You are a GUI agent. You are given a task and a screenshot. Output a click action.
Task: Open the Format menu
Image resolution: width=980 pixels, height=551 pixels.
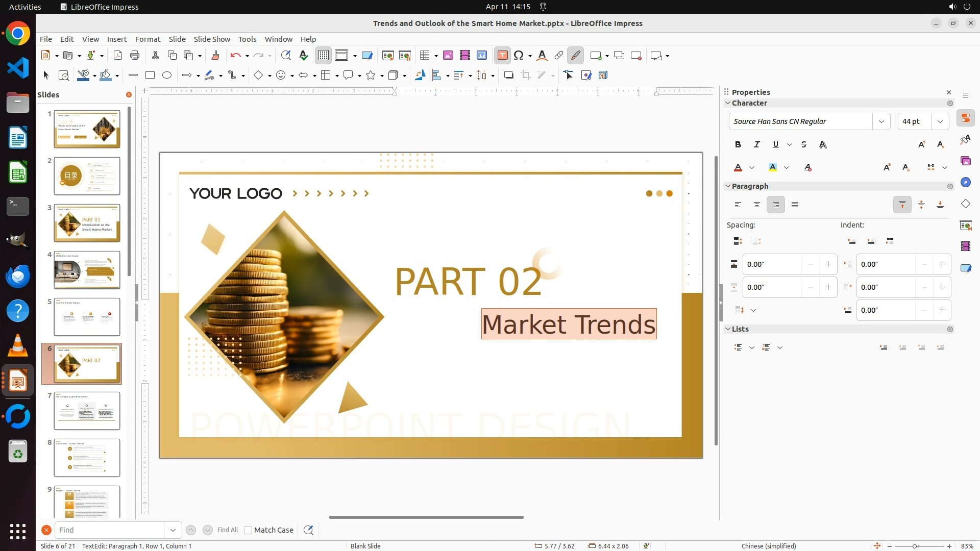148,39
